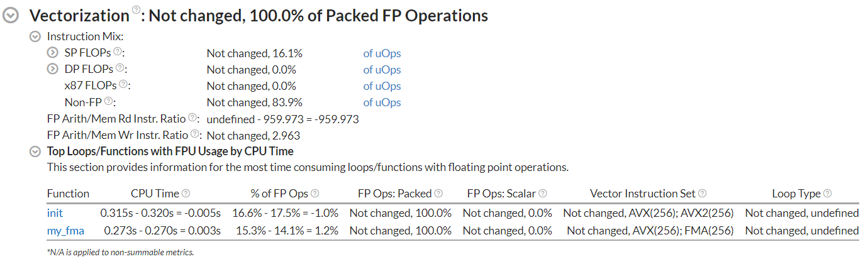Show help for CPU Time column
The image size is (868, 259).
186,194
